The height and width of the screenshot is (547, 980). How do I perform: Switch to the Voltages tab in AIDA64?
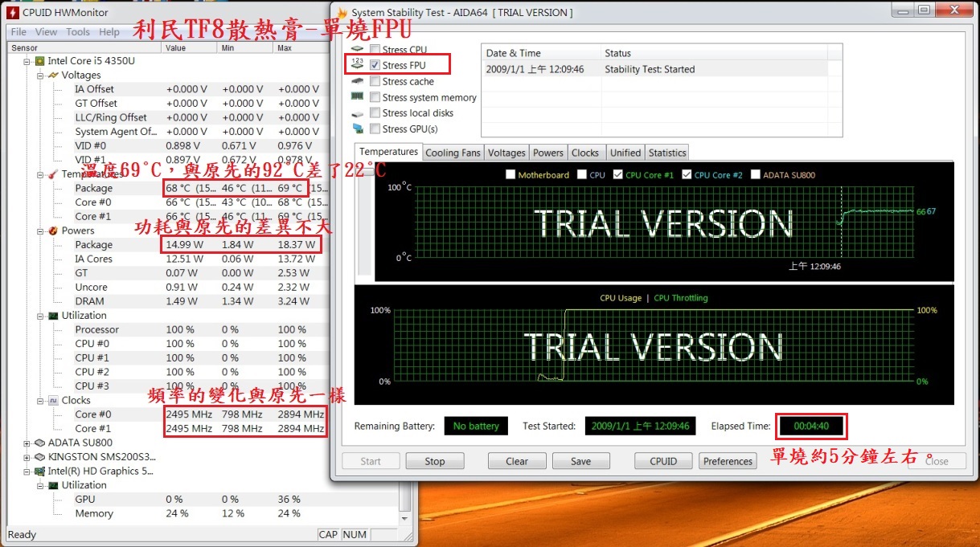click(506, 153)
